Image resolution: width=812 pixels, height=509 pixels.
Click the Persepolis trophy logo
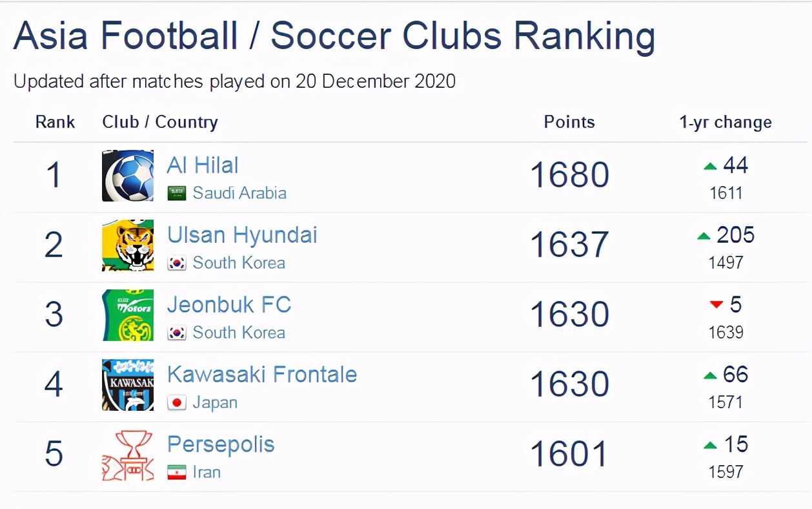click(x=128, y=455)
